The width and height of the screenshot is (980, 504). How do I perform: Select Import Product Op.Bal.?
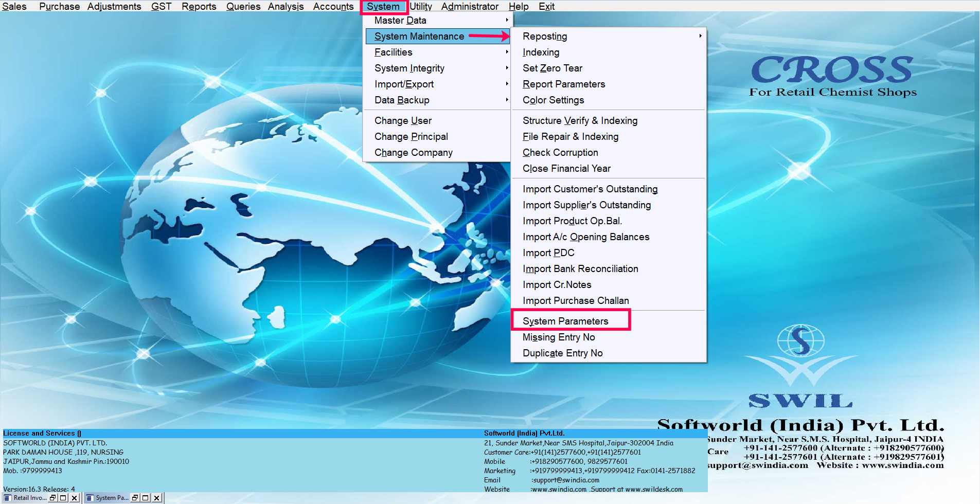point(608,221)
